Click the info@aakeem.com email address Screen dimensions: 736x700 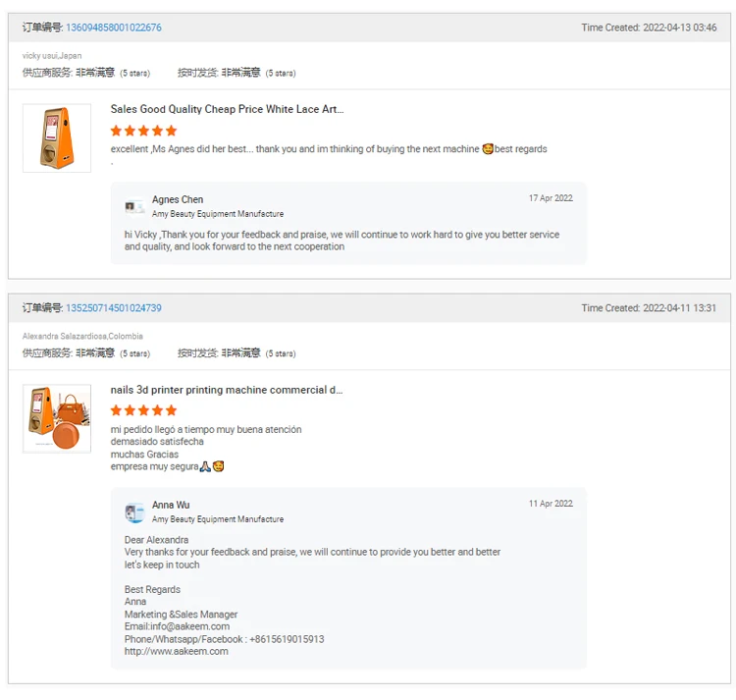[189, 626]
